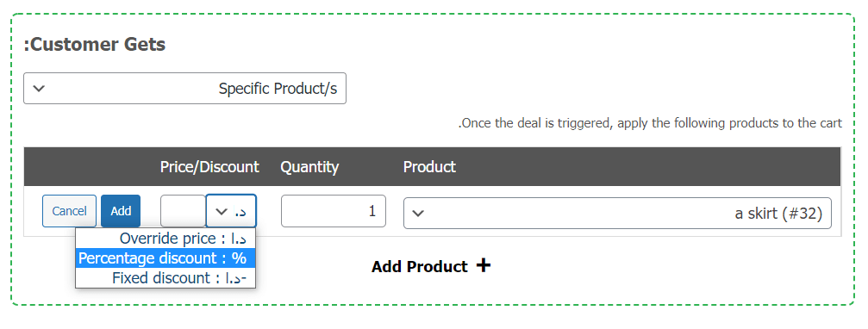
Task: Click the Customer Gets heading
Action: (x=95, y=44)
